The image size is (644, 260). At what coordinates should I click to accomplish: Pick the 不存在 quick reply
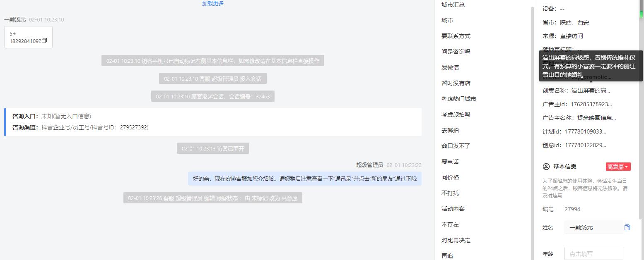tap(450, 224)
